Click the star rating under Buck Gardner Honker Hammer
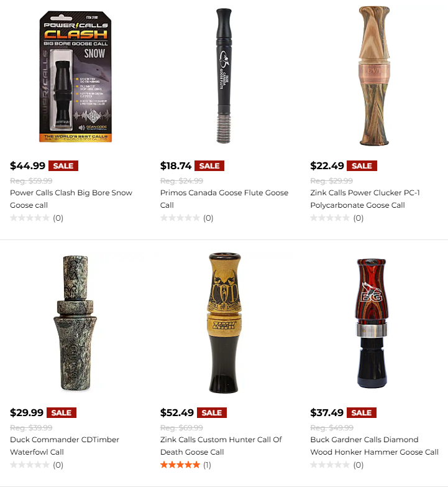 330,465
